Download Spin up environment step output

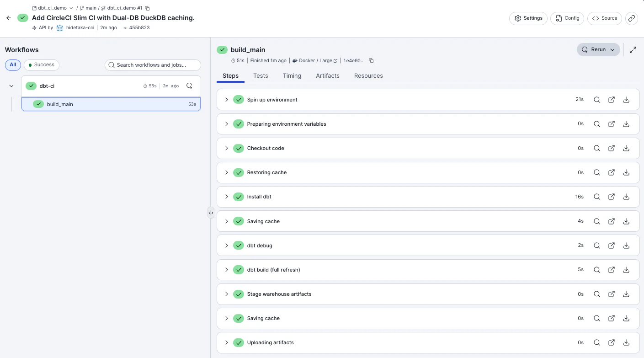point(626,100)
